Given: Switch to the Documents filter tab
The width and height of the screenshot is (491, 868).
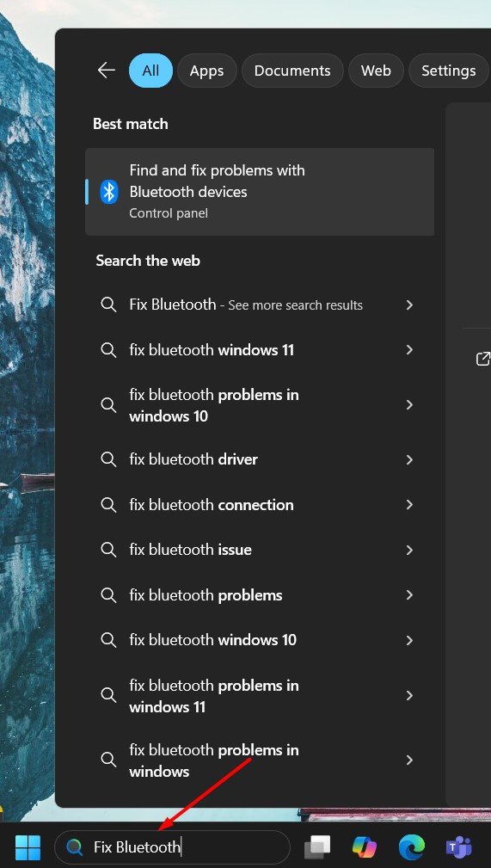Looking at the screenshot, I should (x=292, y=71).
